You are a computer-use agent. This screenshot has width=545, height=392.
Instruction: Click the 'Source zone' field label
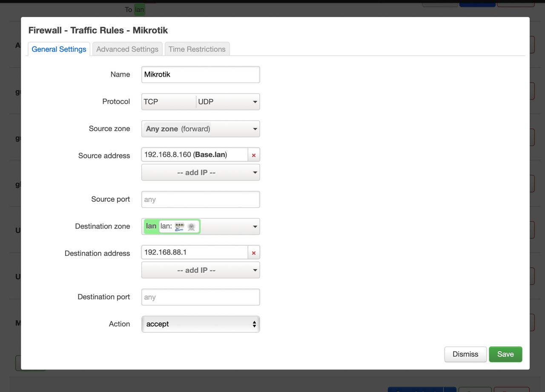[109, 129]
